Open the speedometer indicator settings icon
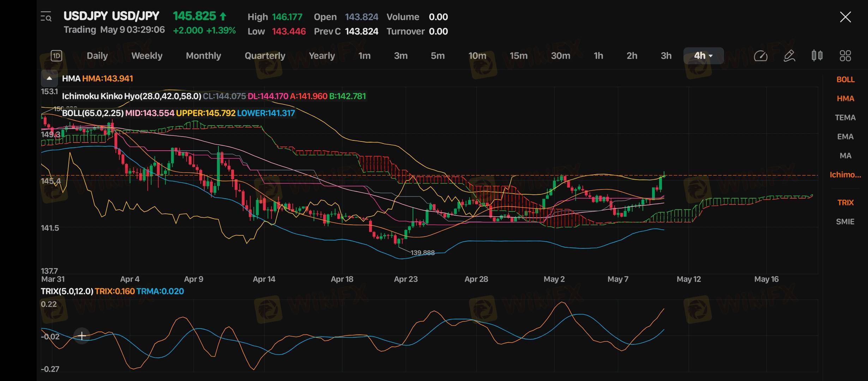The width and height of the screenshot is (868, 381). (760, 56)
